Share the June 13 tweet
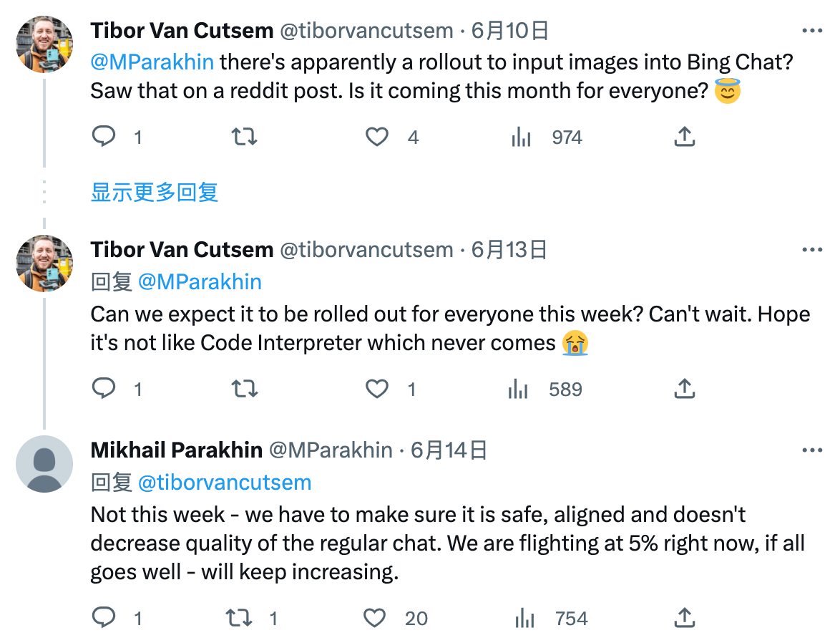Viewport: 840px width, 643px height. tap(685, 389)
